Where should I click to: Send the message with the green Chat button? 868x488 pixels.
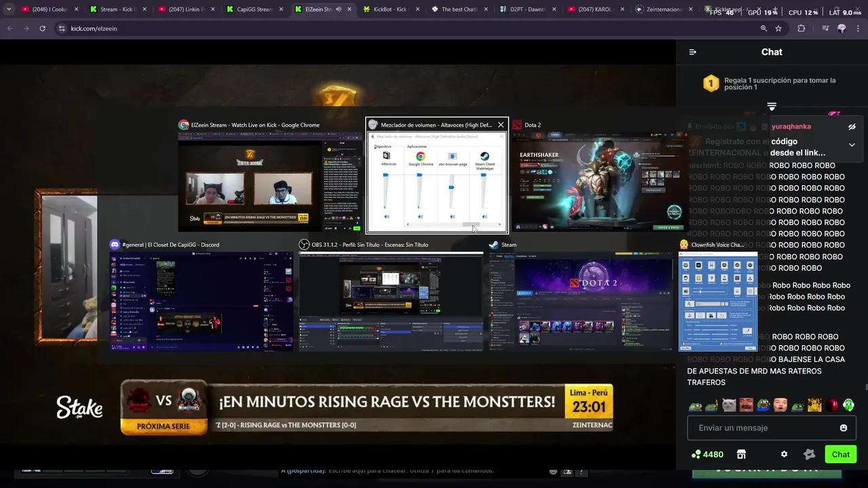pos(841,454)
